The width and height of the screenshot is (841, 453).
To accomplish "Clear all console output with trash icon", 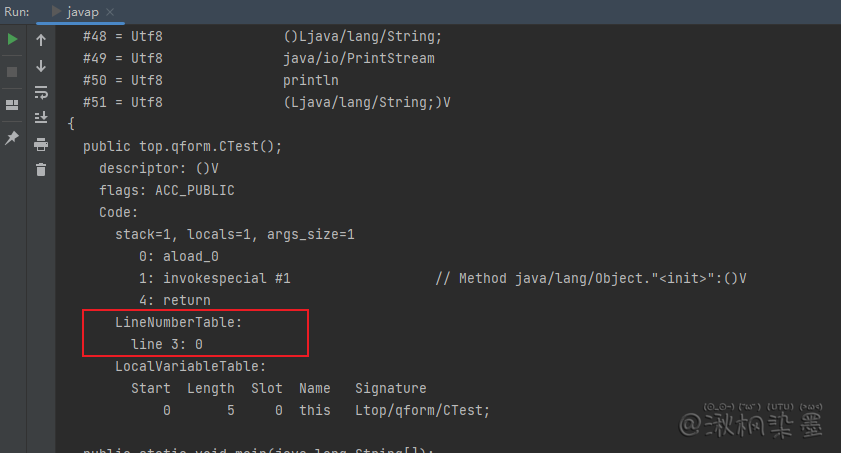I will click(x=41, y=170).
